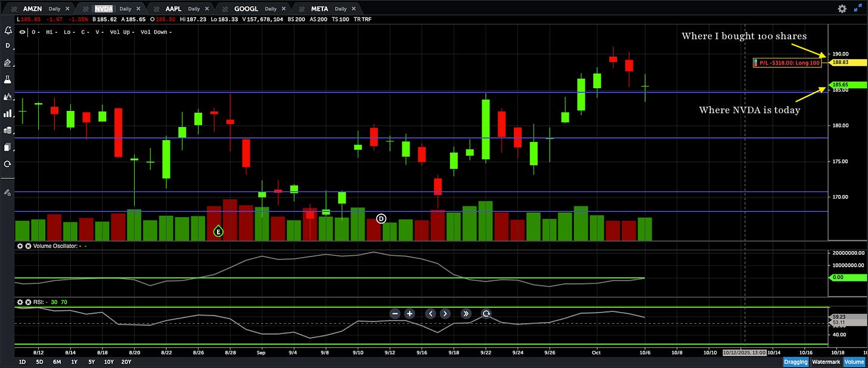
Task: Select the drawing pencil tool
Action: coord(8,62)
